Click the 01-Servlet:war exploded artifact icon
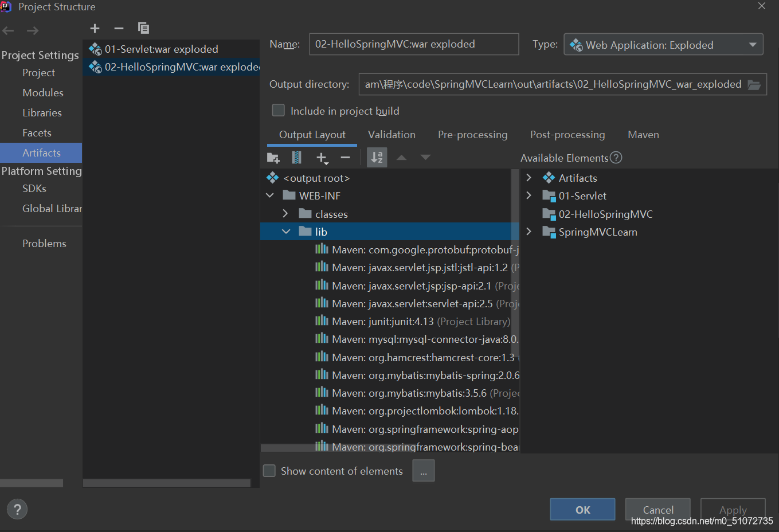The height and width of the screenshot is (532, 779). coord(95,49)
